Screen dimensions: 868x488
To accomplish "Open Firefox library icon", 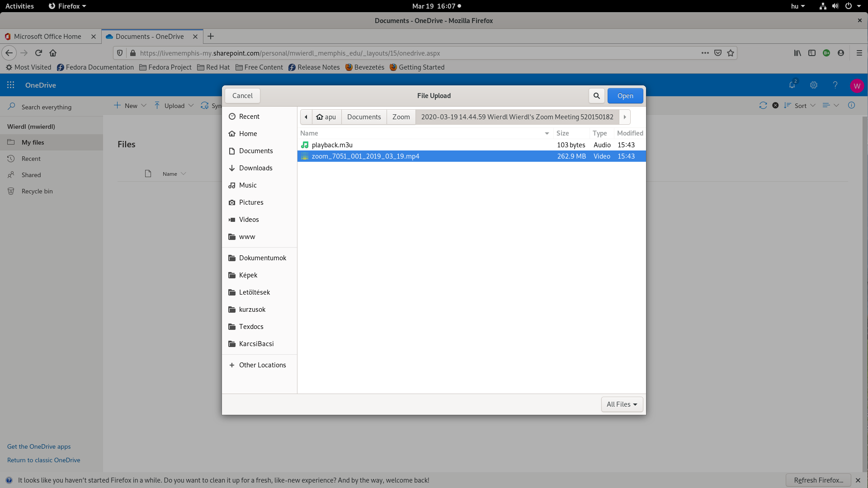I will click(797, 53).
